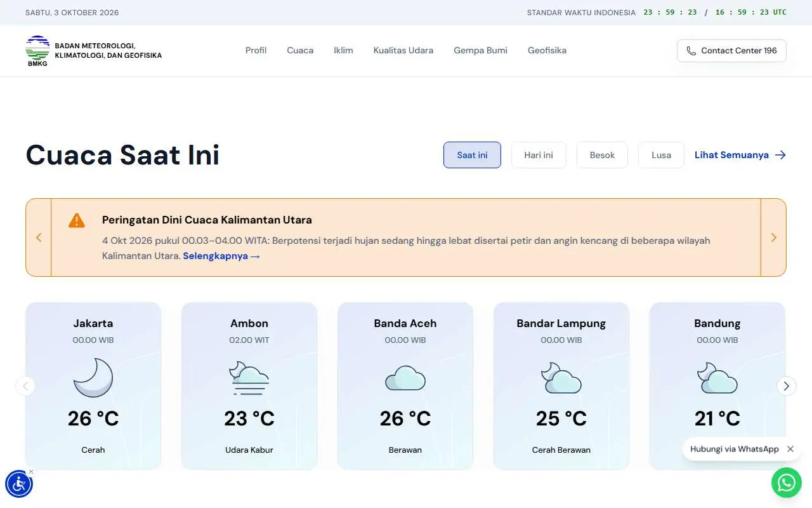Click Ambon's haze weather icon

[249, 378]
